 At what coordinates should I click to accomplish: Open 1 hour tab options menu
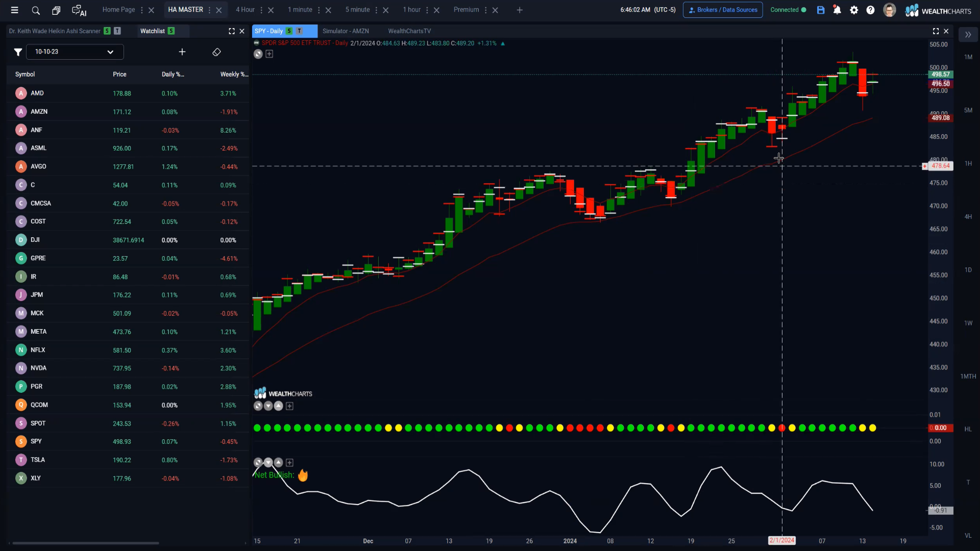coord(427,10)
